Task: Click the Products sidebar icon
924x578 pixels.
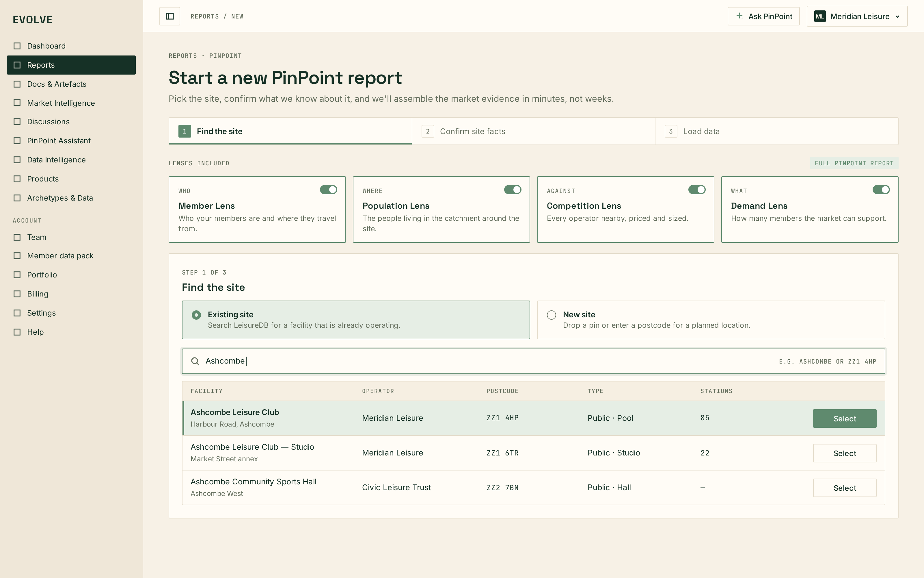Action: [x=17, y=179]
